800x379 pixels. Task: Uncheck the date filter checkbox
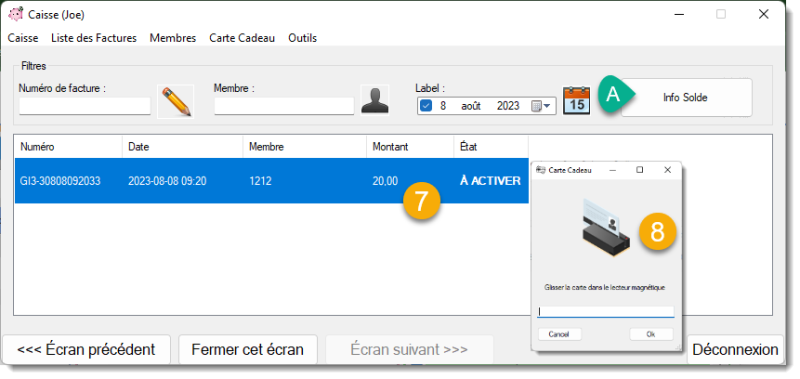pos(427,106)
